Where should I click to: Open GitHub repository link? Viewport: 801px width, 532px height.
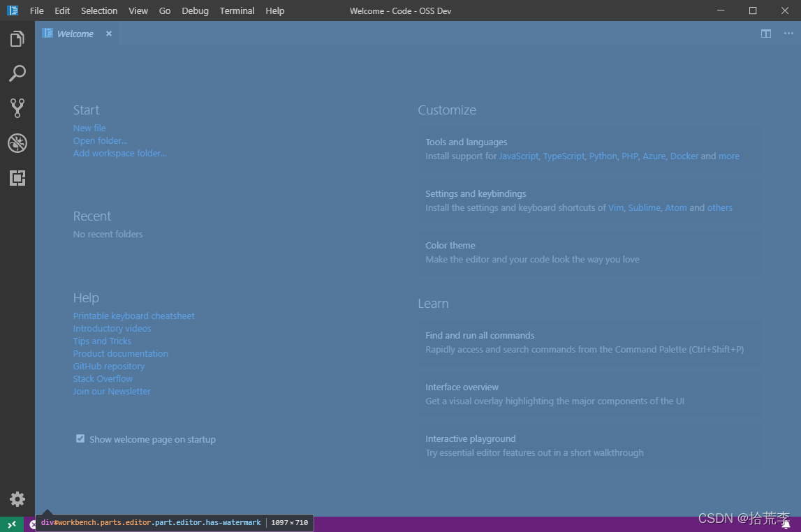(x=109, y=366)
